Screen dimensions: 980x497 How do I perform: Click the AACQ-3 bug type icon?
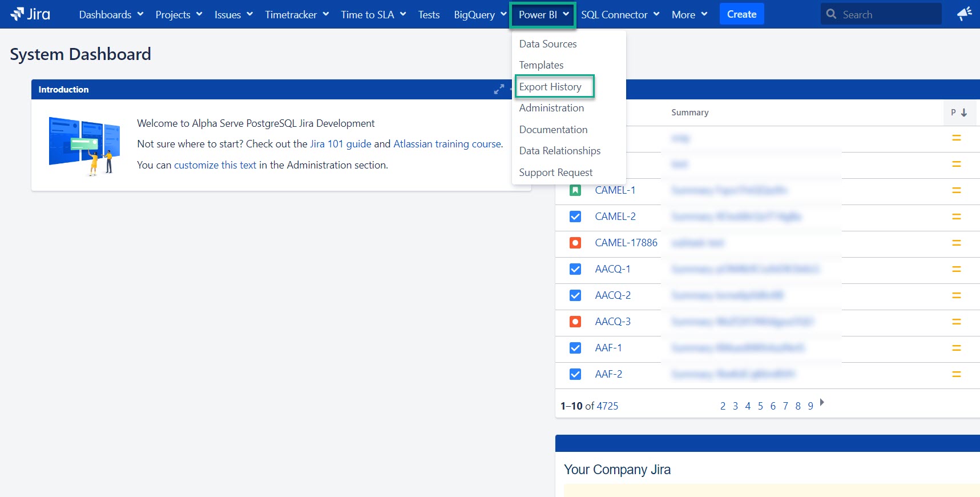575,322
